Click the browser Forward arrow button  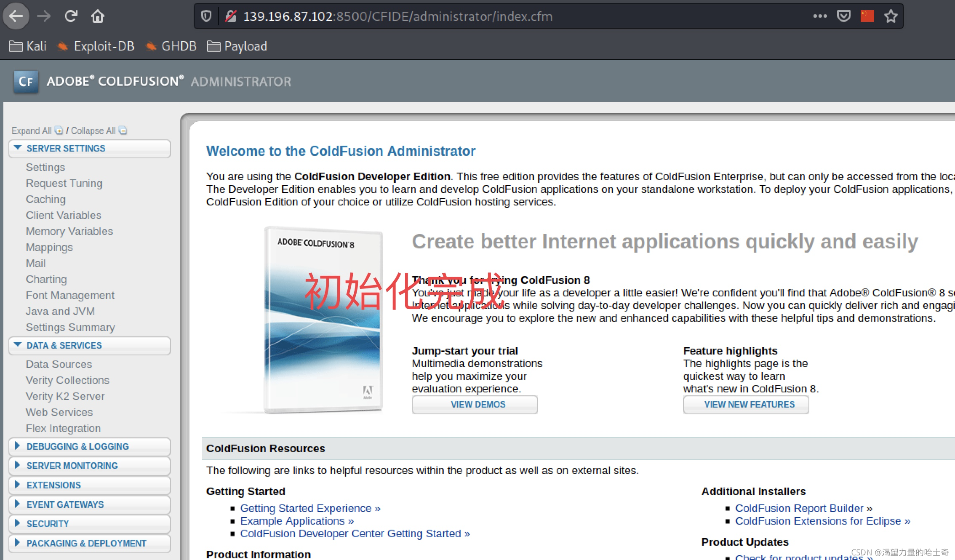[x=43, y=16]
